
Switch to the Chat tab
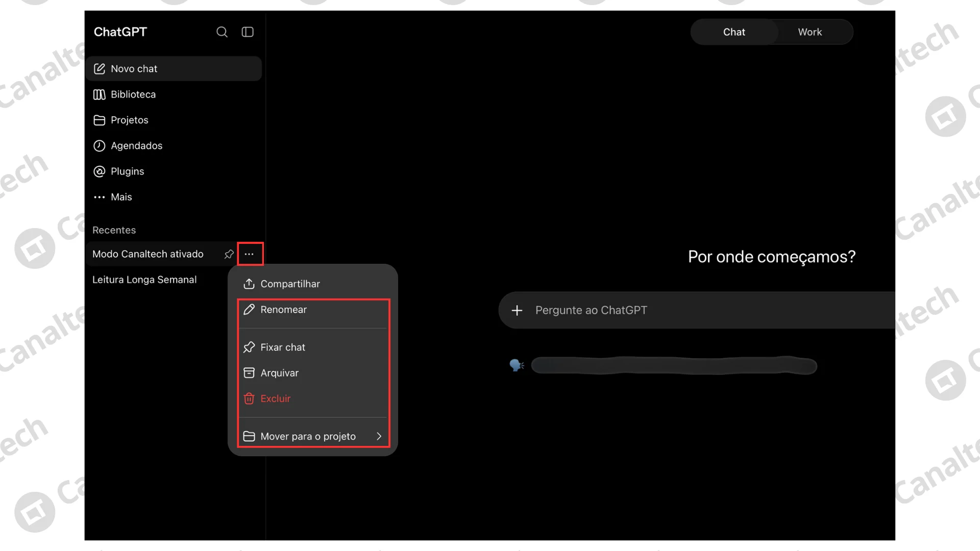pyautogui.click(x=734, y=32)
